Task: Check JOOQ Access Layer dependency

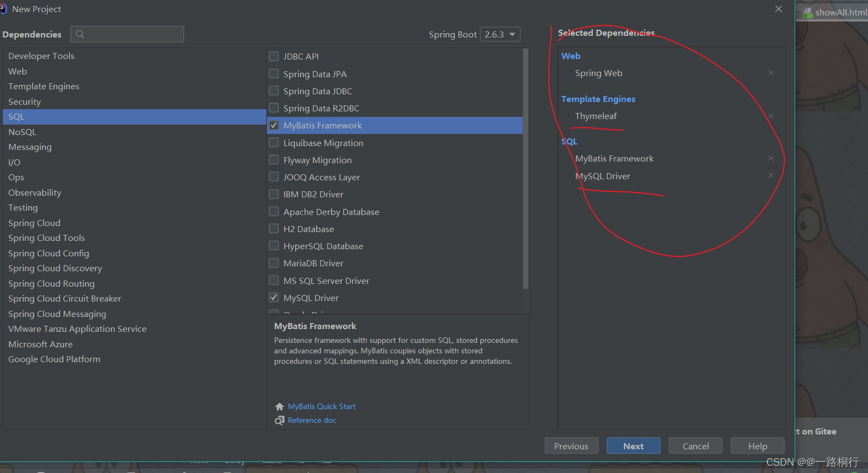Action: tap(274, 176)
